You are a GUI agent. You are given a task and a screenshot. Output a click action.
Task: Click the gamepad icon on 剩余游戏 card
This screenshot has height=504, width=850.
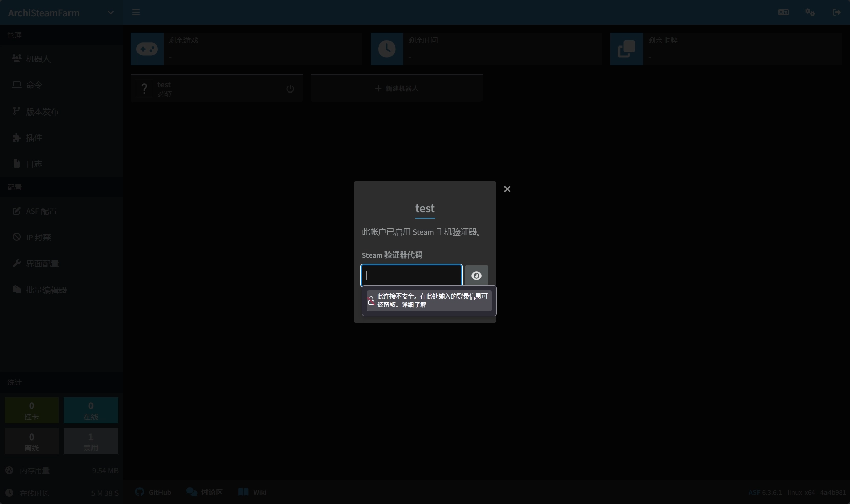[147, 49]
